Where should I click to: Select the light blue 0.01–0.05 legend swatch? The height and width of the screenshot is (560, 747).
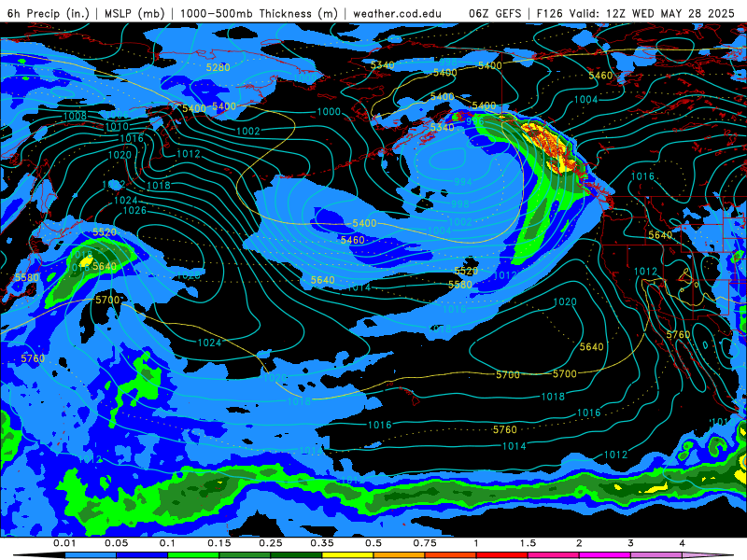pyautogui.click(x=91, y=555)
